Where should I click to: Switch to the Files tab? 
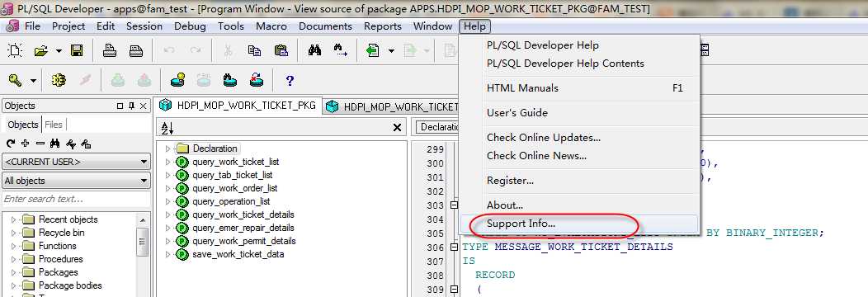point(54,125)
